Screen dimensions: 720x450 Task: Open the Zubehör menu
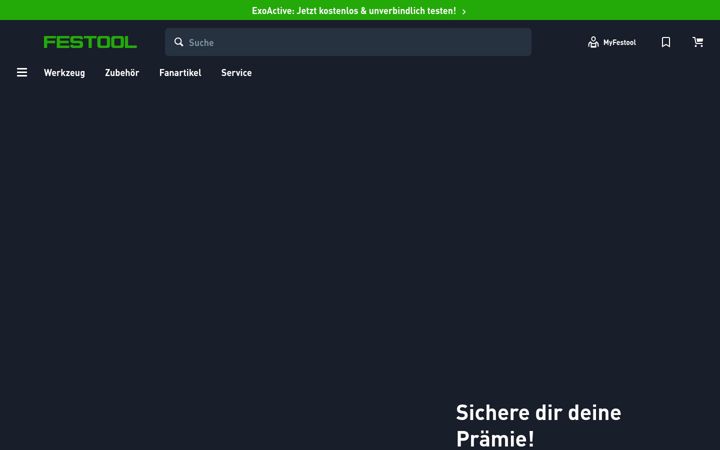click(x=122, y=73)
